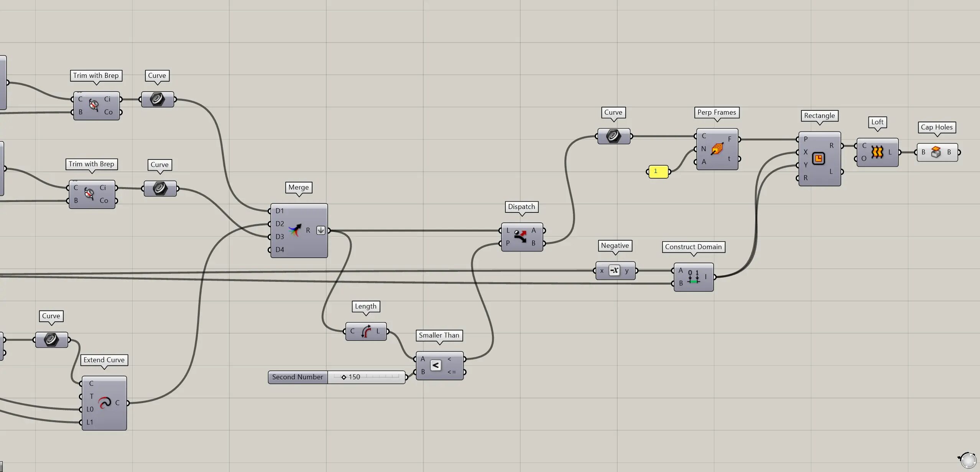Screen dimensions: 980x472
Task: Click Construct Domain B input
Action: point(681,283)
